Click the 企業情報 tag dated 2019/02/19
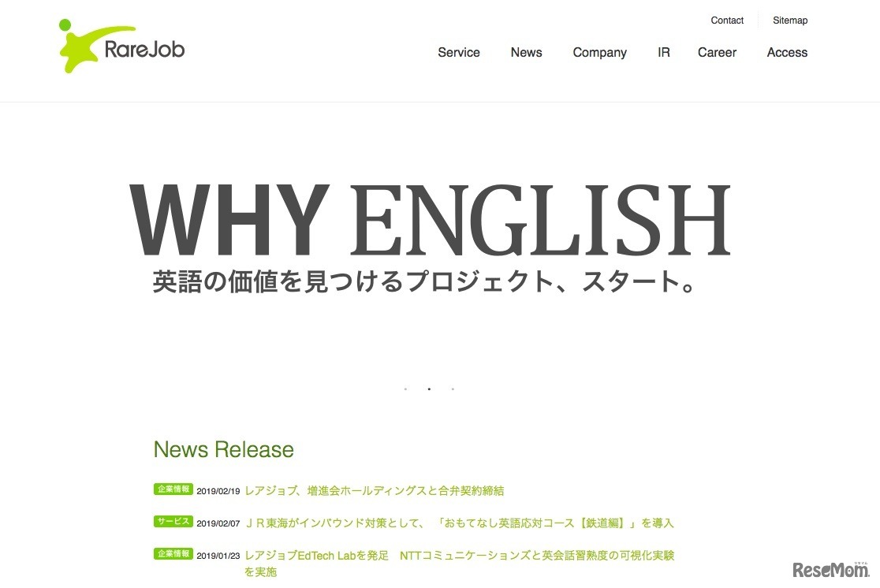This screenshot has width=880, height=588. (x=173, y=489)
